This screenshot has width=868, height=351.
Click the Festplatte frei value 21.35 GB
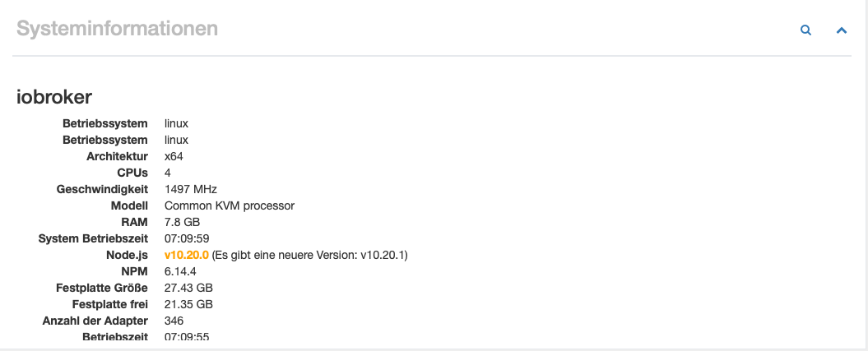(188, 305)
